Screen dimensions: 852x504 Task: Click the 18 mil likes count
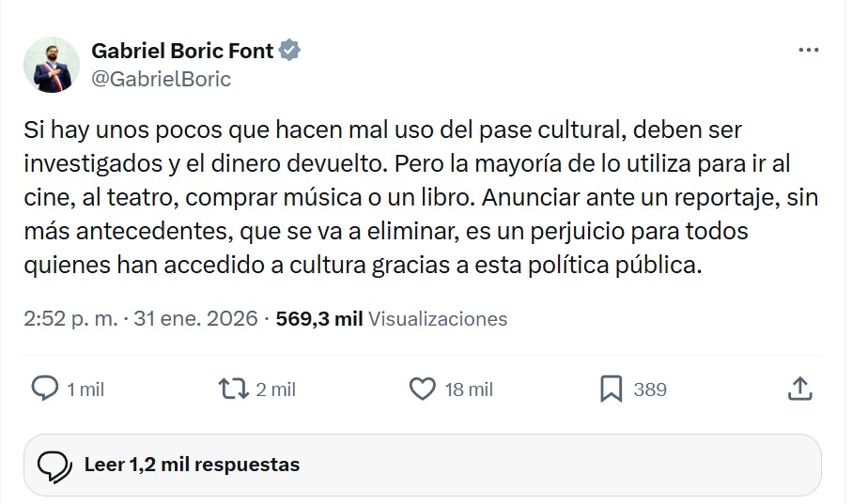pos(469,389)
